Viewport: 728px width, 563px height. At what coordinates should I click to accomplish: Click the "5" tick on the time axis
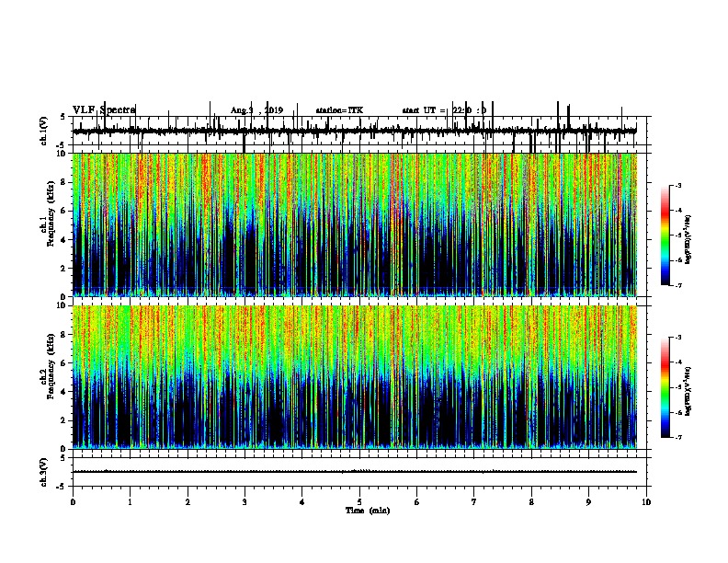(359, 502)
